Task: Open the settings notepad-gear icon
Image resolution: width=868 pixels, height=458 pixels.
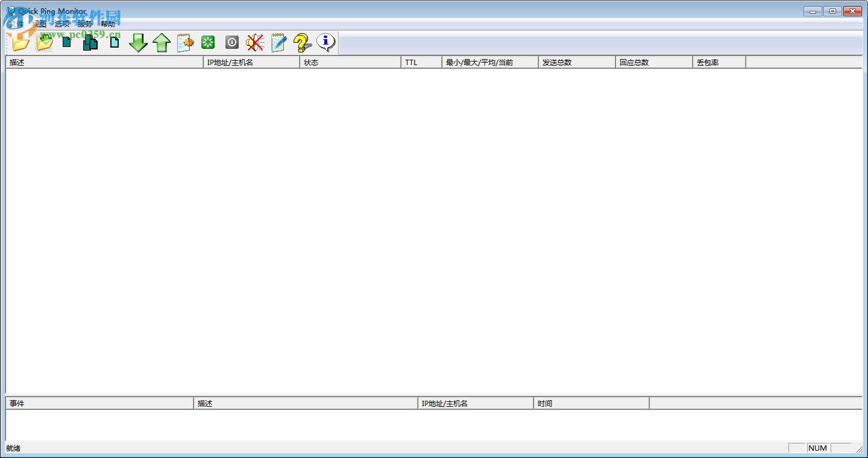Action: [x=184, y=42]
